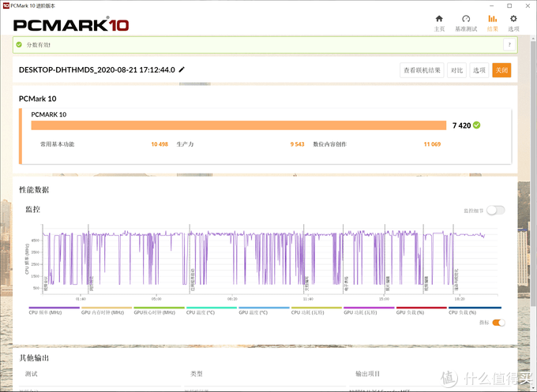Viewport: 537px width, 392px height.
Task: Click the pencil icon to rename result
Action: (182, 69)
